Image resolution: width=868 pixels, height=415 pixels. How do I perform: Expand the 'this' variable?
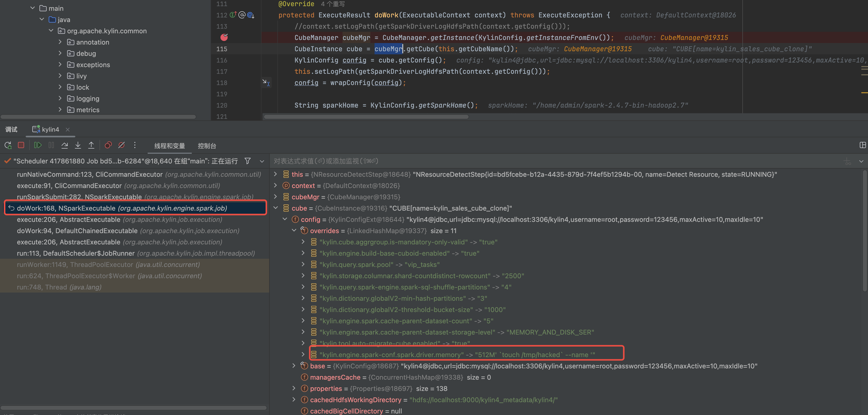276,174
